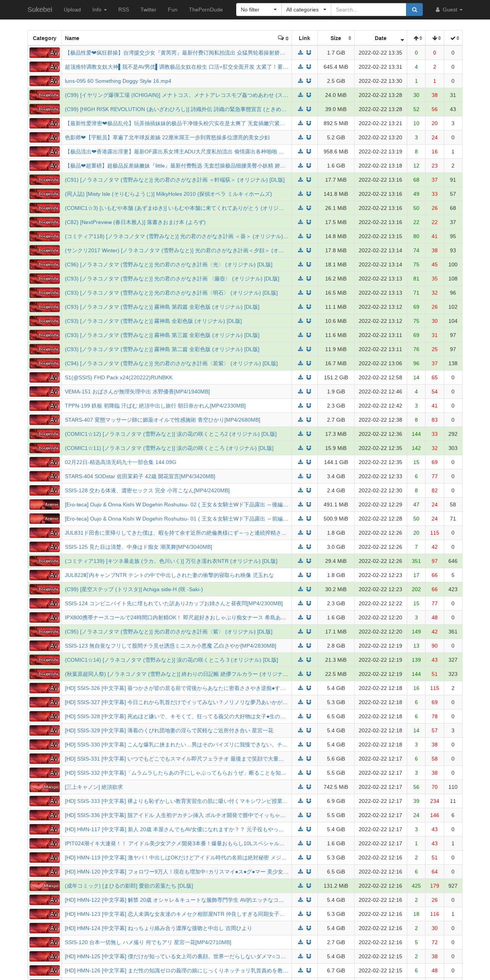The width and height of the screenshot is (490, 980).
Task: Click into the Search text field
Action: [368, 10]
